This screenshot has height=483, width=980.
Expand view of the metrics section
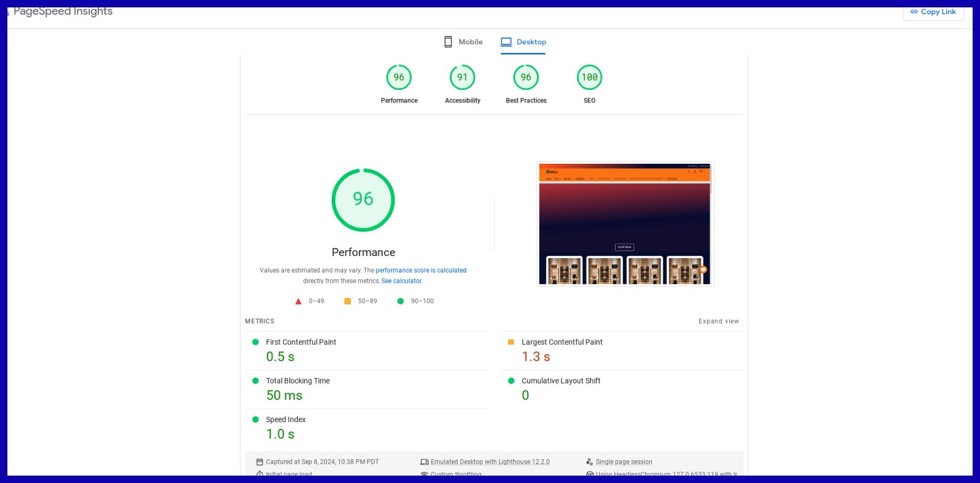tap(719, 321)
